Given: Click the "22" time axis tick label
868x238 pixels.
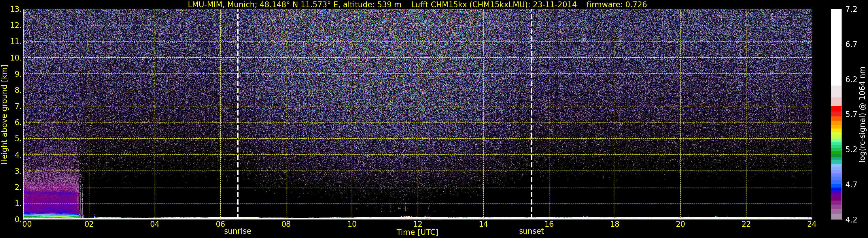Looking at the screenshot, I should pyautogui.click(x=746, y=224).
